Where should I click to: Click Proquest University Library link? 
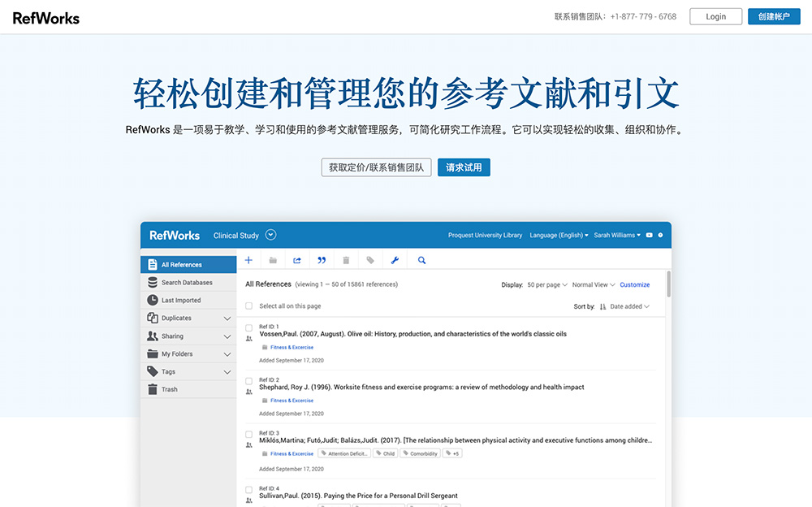pos(486,236)
